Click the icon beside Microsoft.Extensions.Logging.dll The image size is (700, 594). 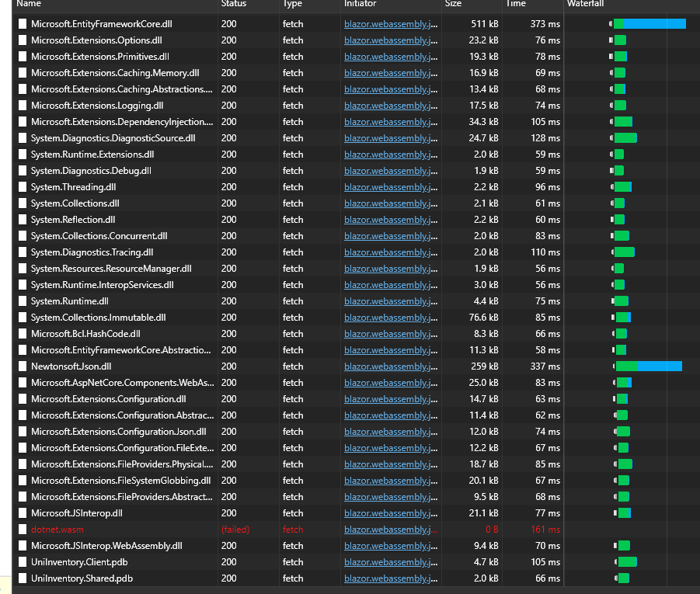click(22, 105)
